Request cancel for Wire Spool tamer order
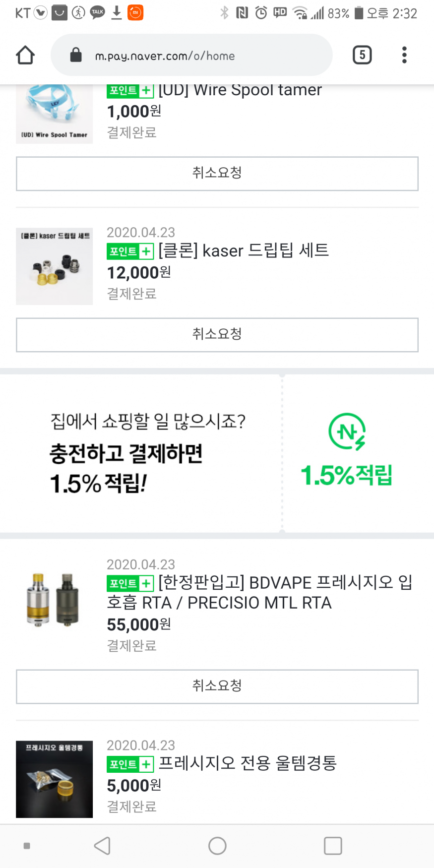The width and height of the screenshot is (434, 868). click(217, 174)
